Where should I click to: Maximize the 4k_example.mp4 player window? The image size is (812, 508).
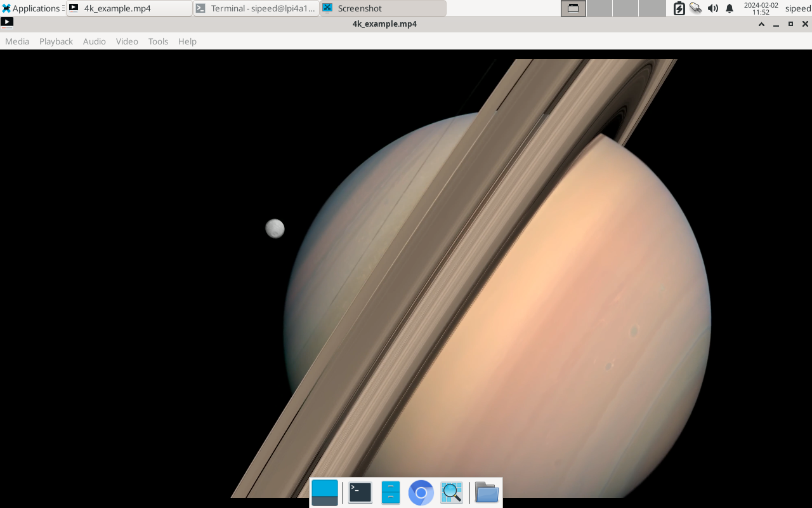click(x=790, y=24)
